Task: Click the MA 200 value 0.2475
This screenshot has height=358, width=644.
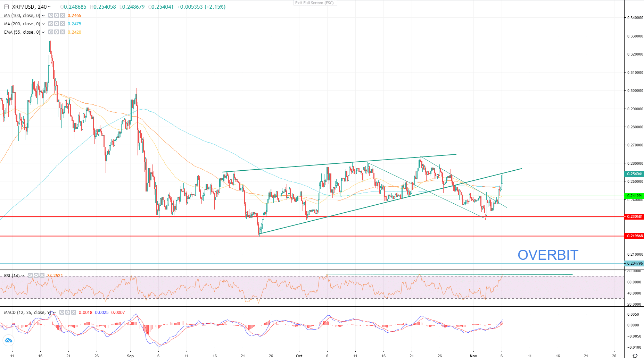Action: point(74,24)
